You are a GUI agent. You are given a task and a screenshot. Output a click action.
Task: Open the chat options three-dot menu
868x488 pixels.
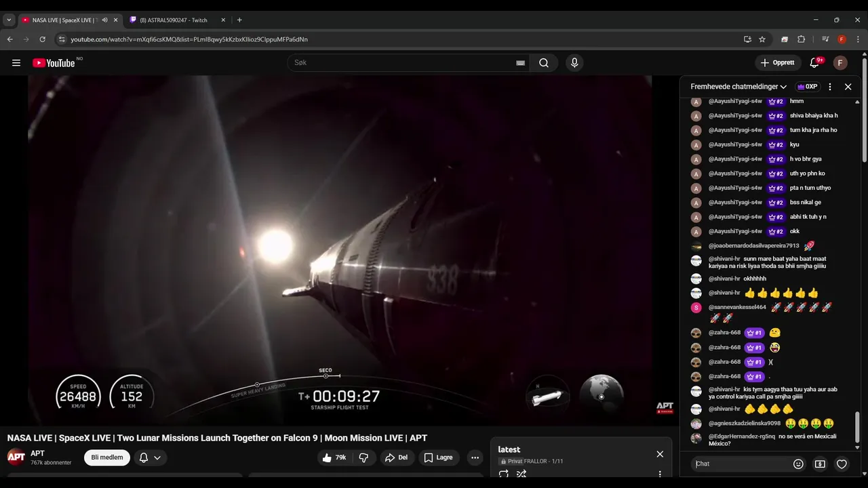click(x=829, y=87)
